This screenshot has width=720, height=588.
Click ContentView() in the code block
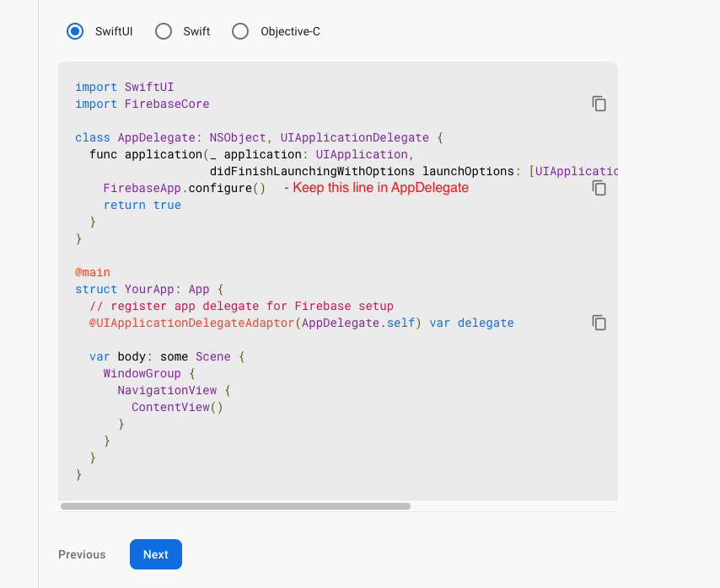coord(177,407)
